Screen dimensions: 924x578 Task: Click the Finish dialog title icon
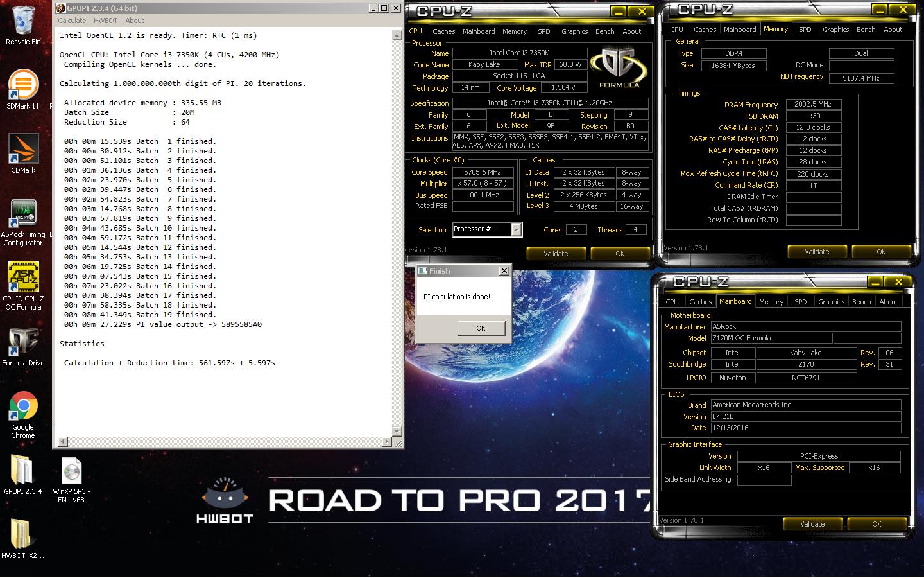click(423, 271)
